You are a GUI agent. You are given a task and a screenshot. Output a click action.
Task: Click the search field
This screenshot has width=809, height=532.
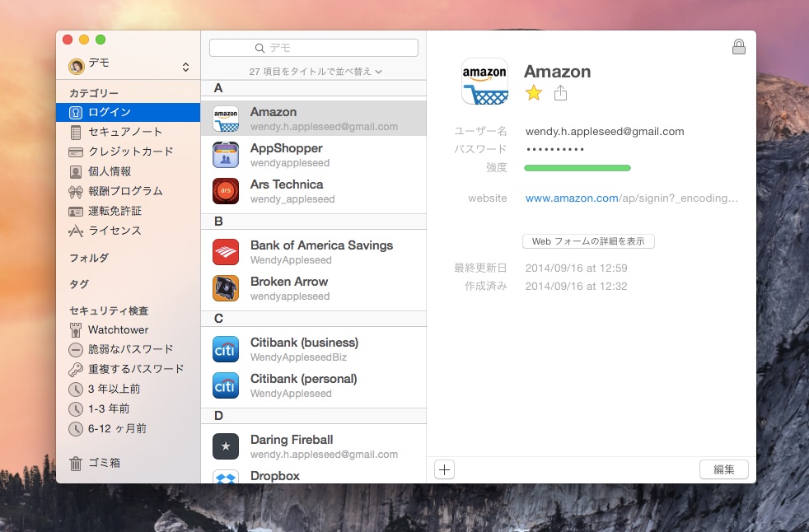coord(314,48)
